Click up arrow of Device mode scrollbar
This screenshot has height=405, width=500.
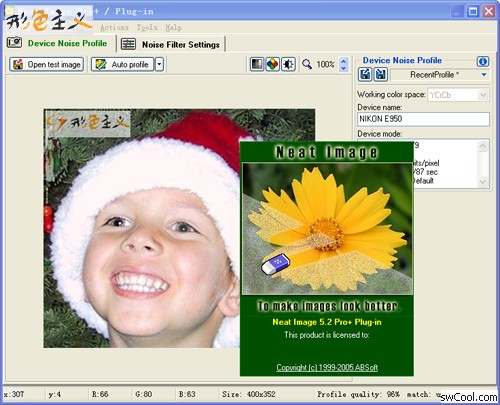coord(483,146)
